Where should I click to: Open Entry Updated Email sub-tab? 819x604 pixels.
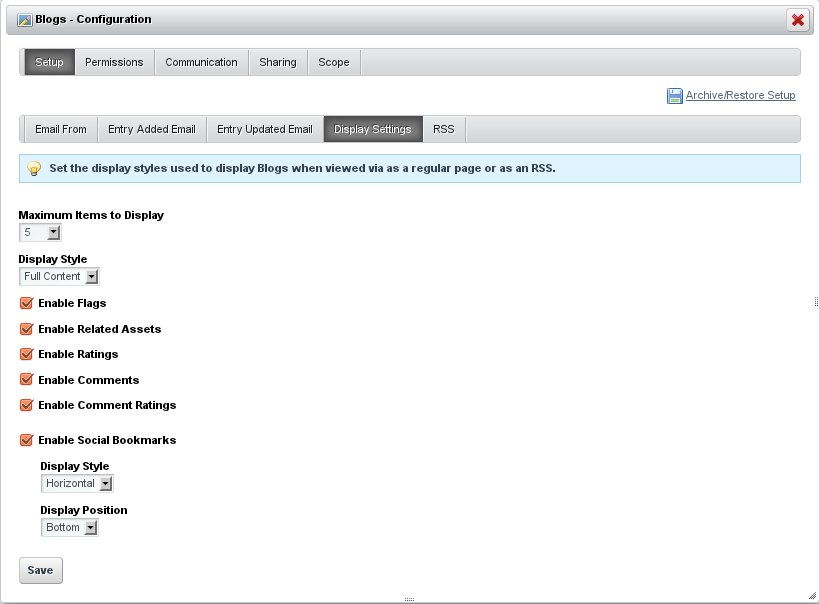coord(265,129)
